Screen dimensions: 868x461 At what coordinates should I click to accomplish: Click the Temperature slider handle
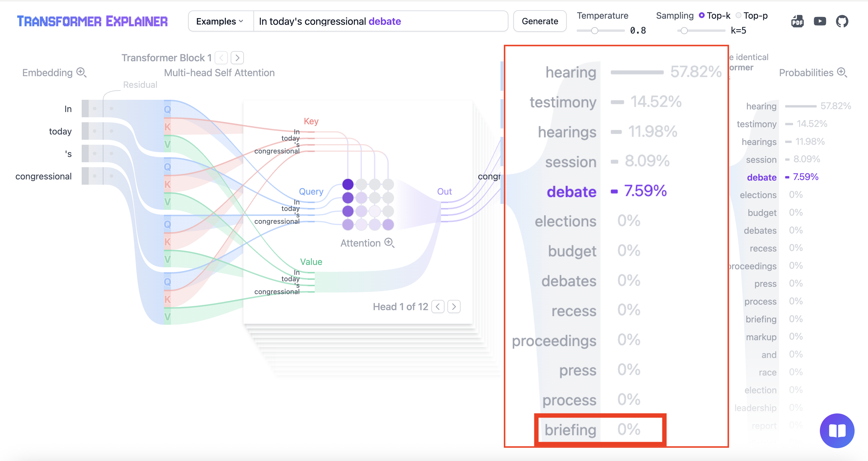tap(595, 31)
